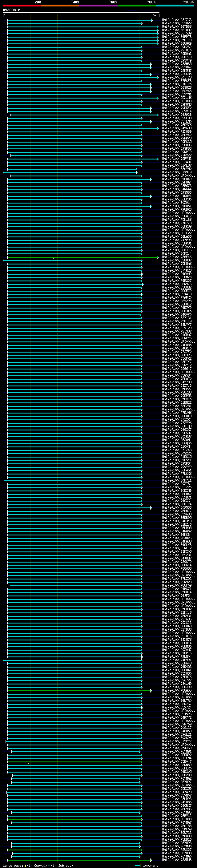Viewport: 197px width, 868px height.
Task: Open hit UniRef100_B4FPT8
Action: [177, 37]
